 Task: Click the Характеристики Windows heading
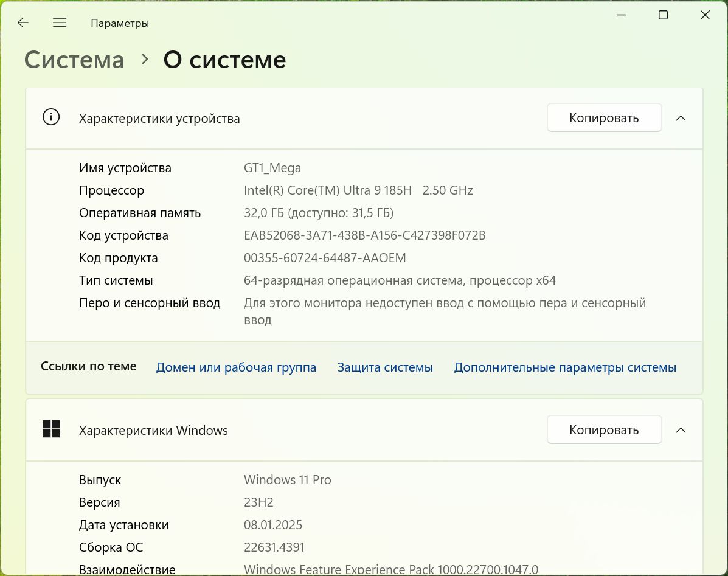(x=153, y=431)
